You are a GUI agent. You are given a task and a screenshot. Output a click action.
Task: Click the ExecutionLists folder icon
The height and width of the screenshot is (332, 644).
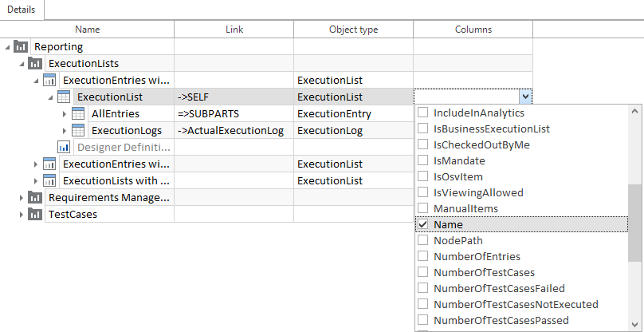click(x=35, y=63)
